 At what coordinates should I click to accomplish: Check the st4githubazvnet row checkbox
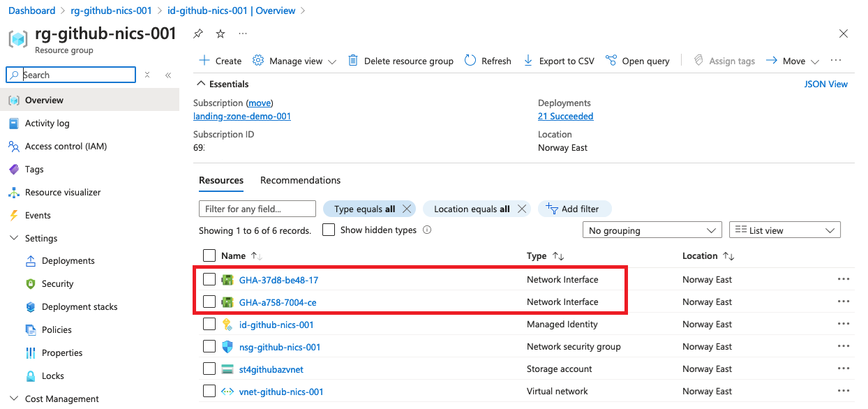pos(209,369)
